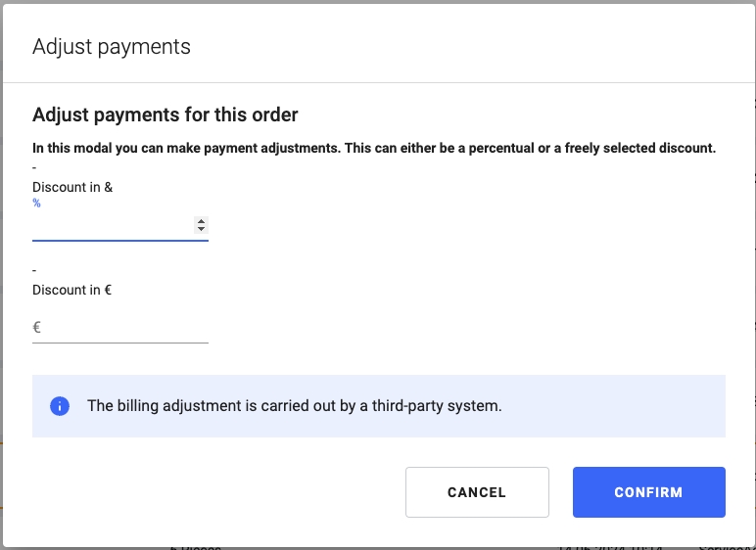Viewport: 756px width, 550px height.
Task: Click the 'Discount in &' label
Action: click(x=72, y=187)
